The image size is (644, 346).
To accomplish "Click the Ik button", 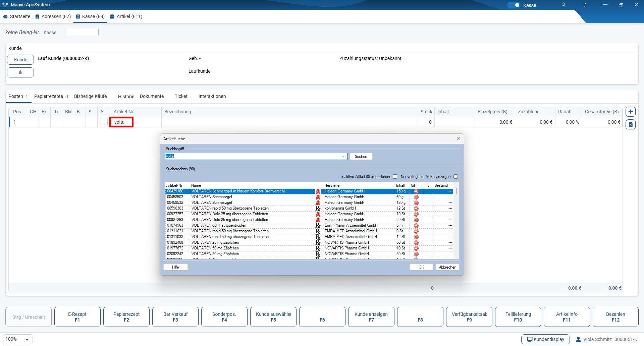I will tap(20, 72).
